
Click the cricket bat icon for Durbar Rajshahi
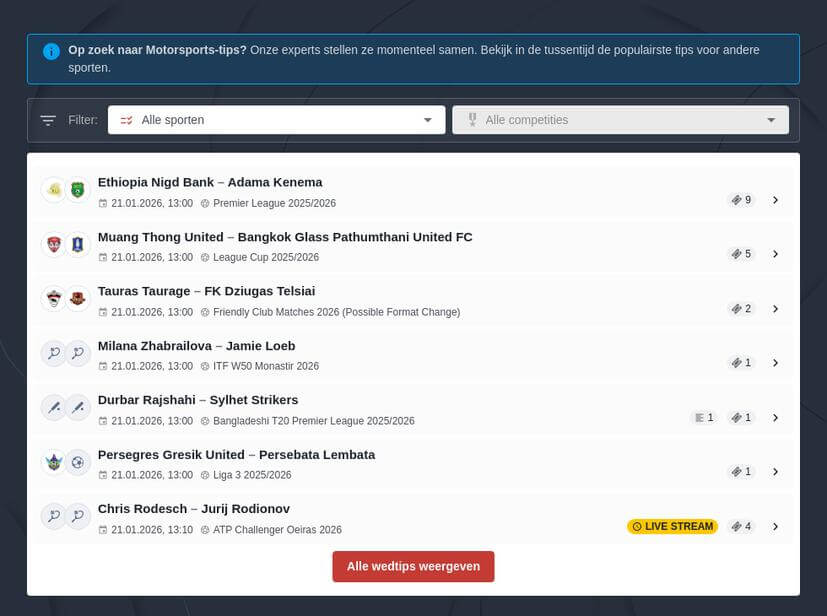pos(54,408)
